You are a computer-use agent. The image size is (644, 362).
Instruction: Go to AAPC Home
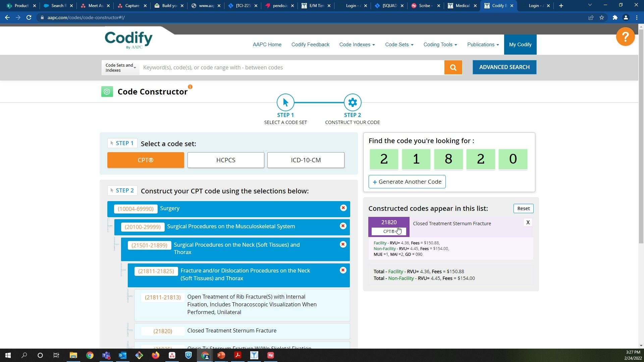click(267, 45)
